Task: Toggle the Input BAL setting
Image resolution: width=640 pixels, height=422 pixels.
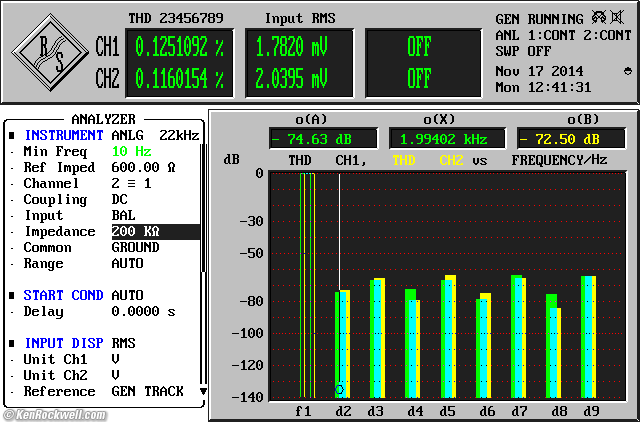Action: pyautogui.click(x=124, y=215)
